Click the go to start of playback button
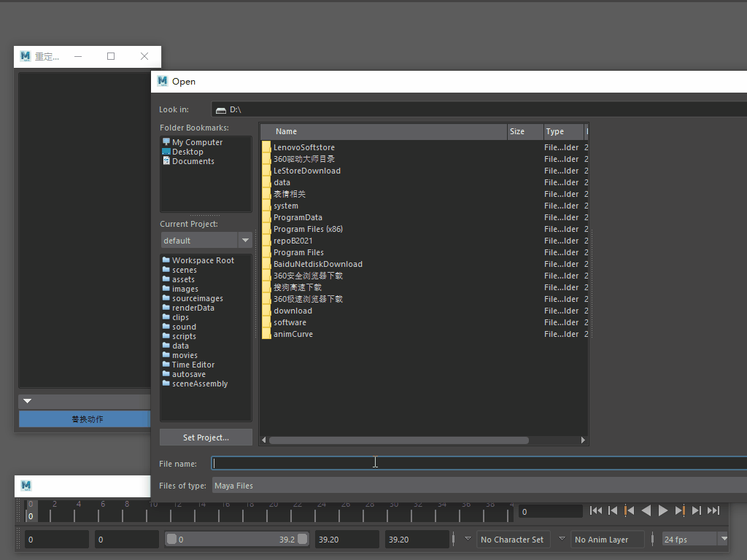The image size is (747, 560). pos(596,510)
